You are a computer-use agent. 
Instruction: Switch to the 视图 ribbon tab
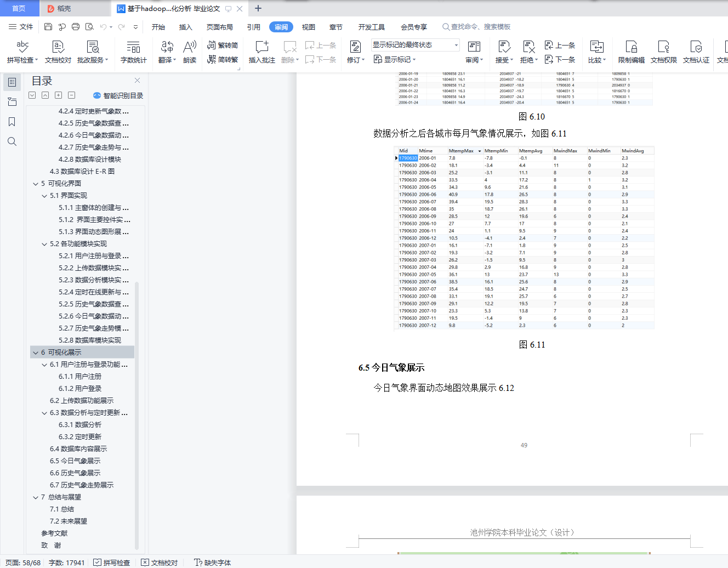(309, 27)
